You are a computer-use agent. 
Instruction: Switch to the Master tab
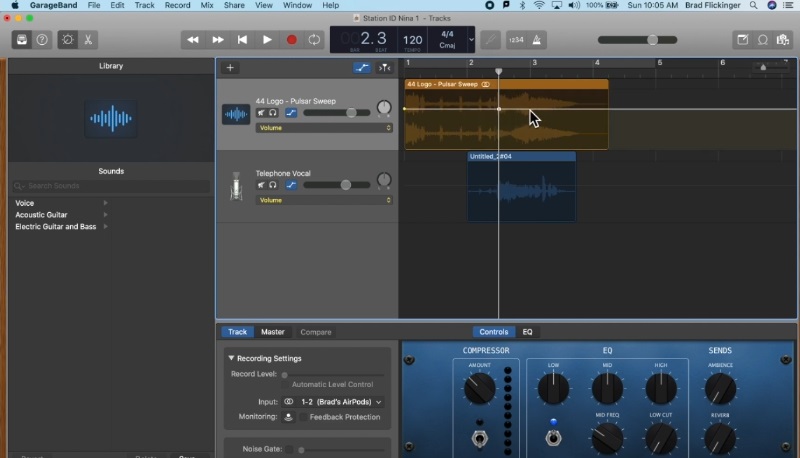272,332
